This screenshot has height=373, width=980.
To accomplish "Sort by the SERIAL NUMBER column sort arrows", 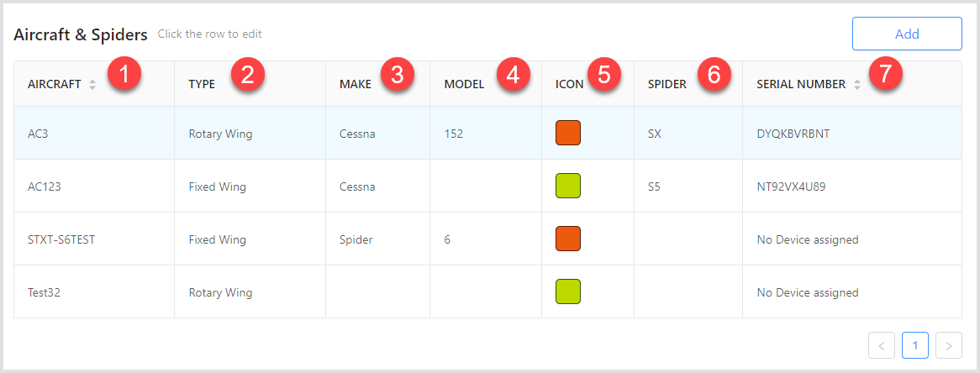I will 857,84.
